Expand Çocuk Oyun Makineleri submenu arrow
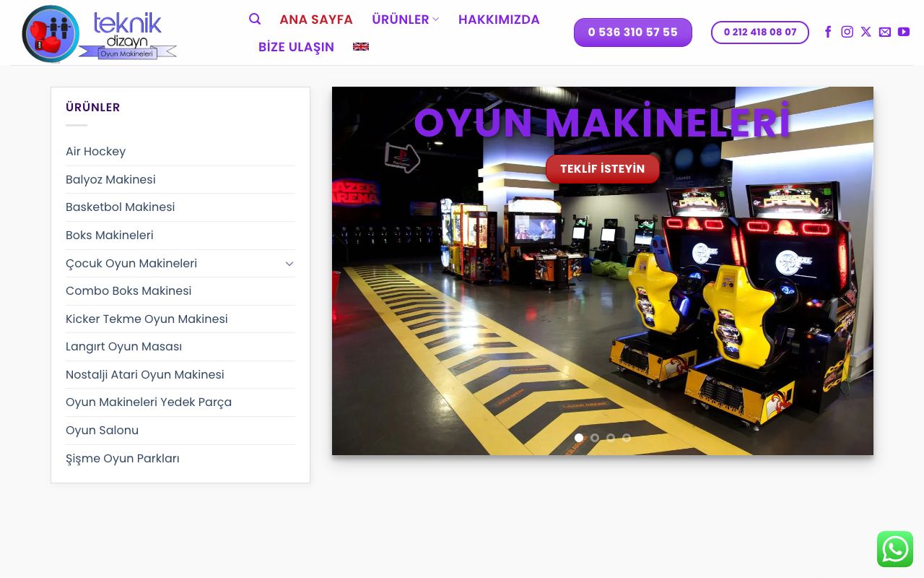Viewport: 924px width, 578px height. coord(289,263)
